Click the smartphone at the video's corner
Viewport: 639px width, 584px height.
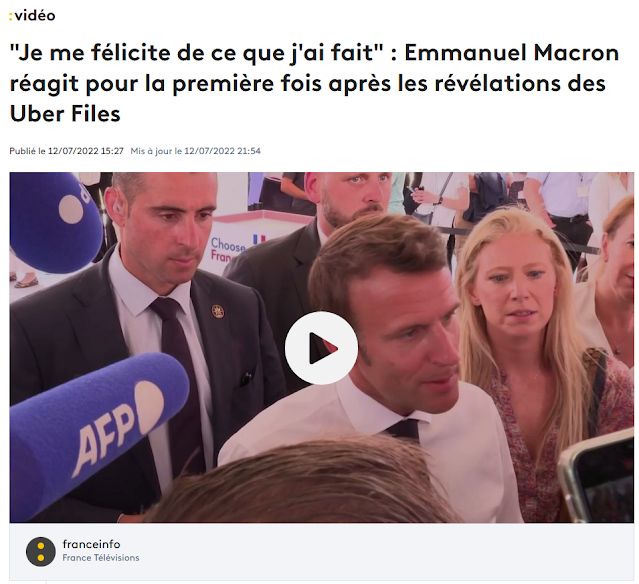597,475
